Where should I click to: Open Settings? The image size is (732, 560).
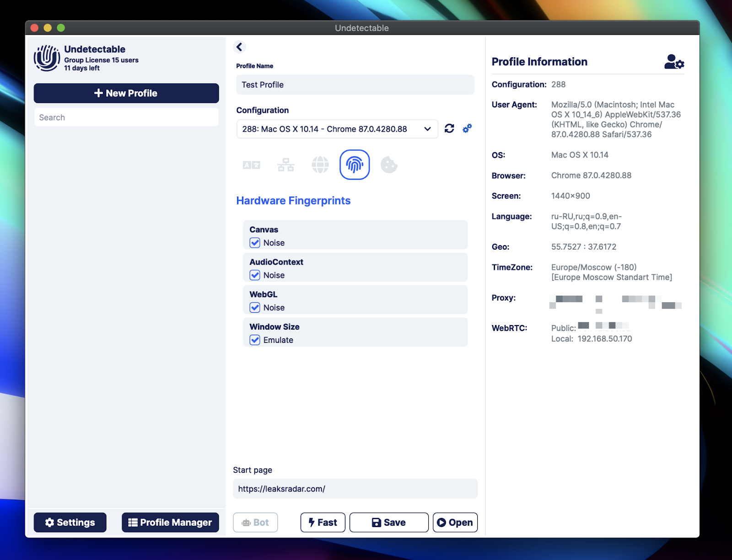(x=70, y=523)
